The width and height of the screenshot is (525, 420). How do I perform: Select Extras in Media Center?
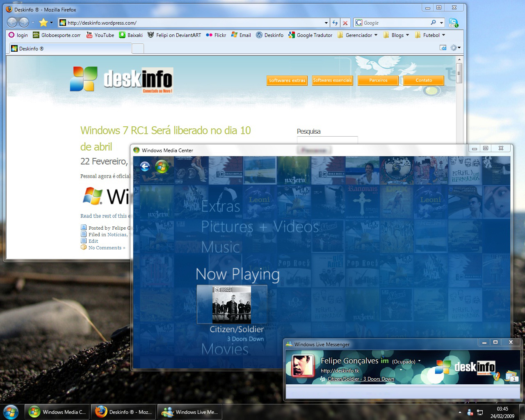point(221,206)
